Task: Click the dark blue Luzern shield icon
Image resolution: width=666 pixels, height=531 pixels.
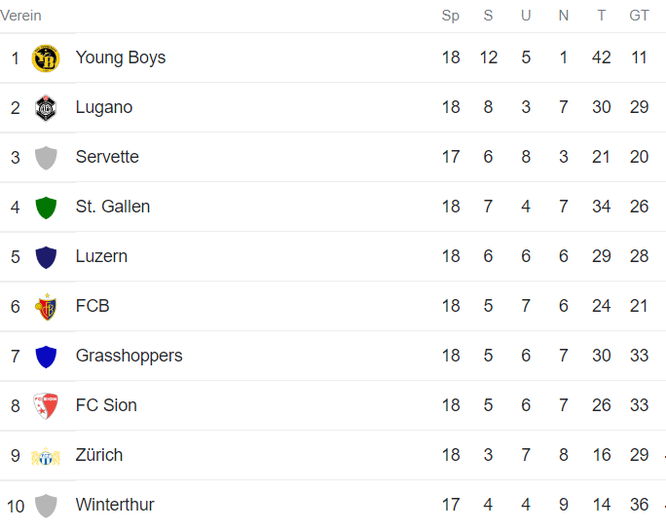Action: 46,257
